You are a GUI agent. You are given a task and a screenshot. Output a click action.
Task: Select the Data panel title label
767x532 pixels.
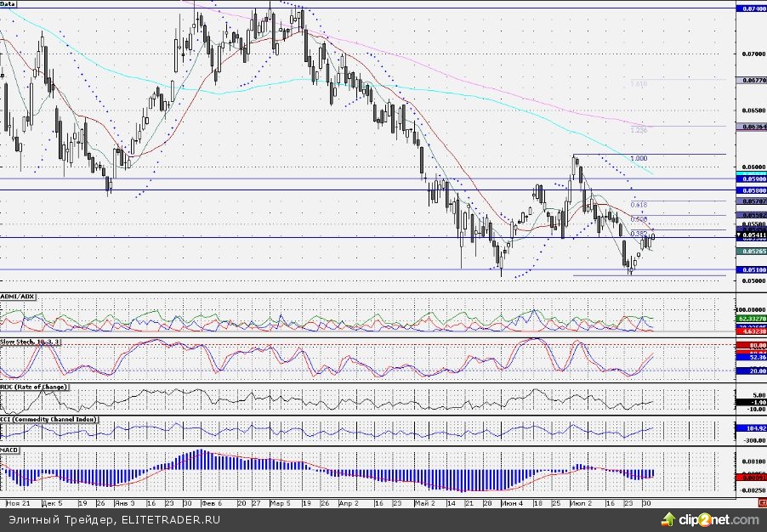tap(9, 4)
